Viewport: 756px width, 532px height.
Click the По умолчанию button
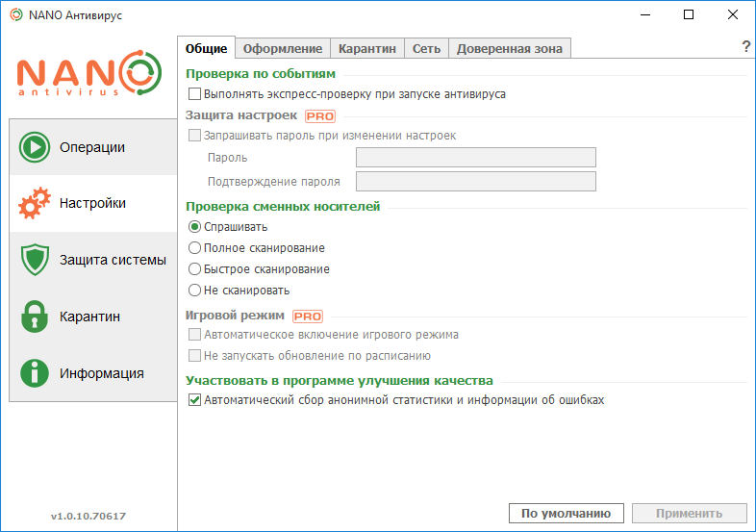coord(566,513)
